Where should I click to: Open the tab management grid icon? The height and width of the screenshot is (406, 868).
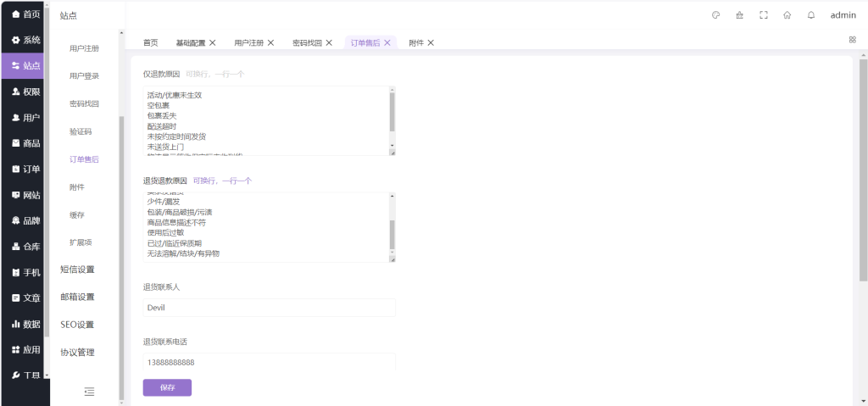point(853,39)
